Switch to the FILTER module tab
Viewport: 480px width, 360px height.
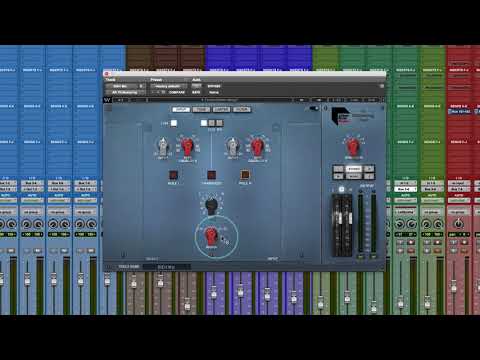242,109
